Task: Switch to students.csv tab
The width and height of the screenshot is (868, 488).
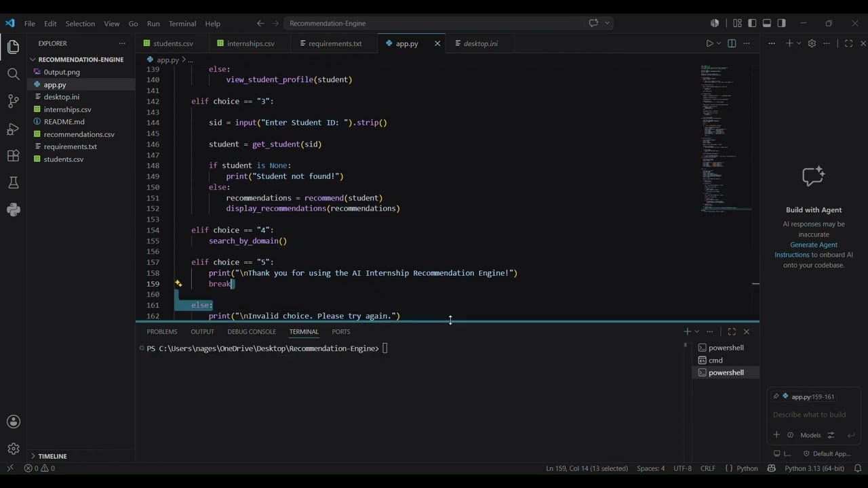Action: click(x=173, y=43)
